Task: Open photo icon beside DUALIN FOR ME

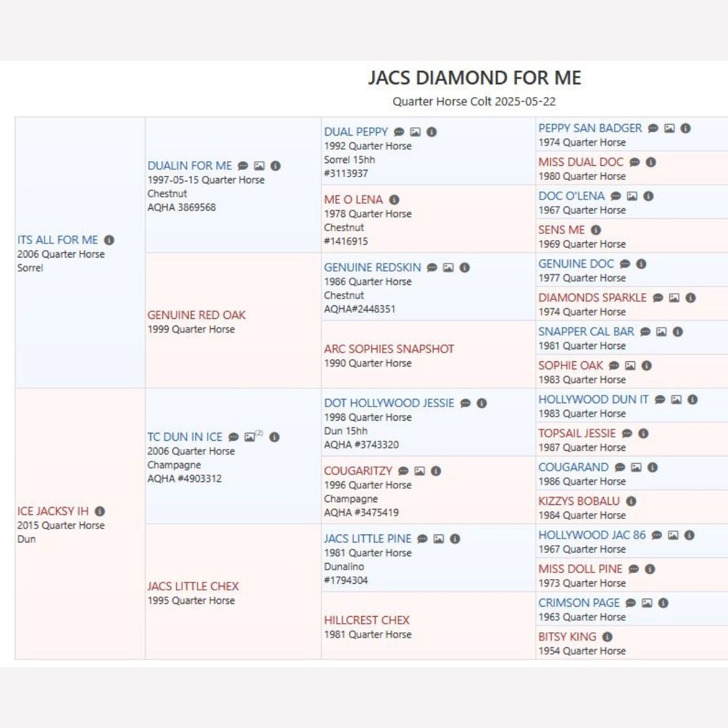Action: pyautogui.click(x=259, y=166)
